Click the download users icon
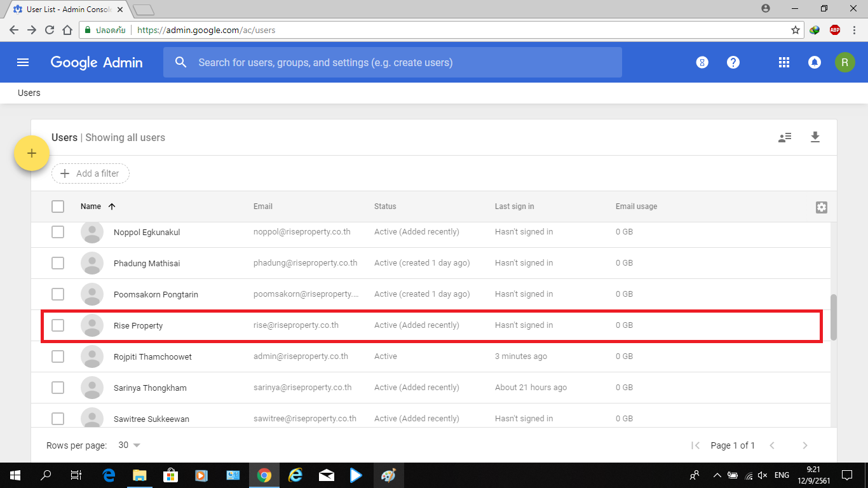The image size is (868, 488). pyautogui.click(x=815, y=137)
